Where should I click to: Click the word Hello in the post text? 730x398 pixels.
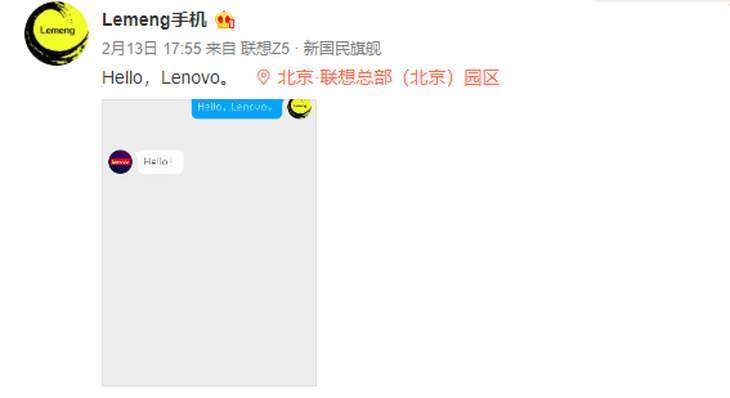(x=122, y=78)
